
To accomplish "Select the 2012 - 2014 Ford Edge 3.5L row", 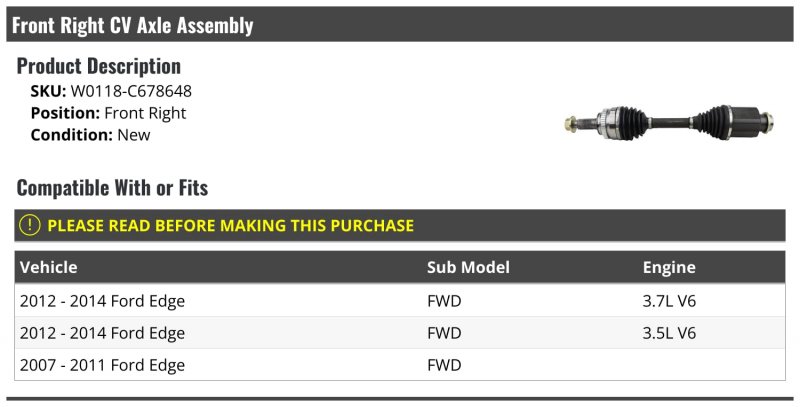I will pyautogui.click(x=399, y=333).
